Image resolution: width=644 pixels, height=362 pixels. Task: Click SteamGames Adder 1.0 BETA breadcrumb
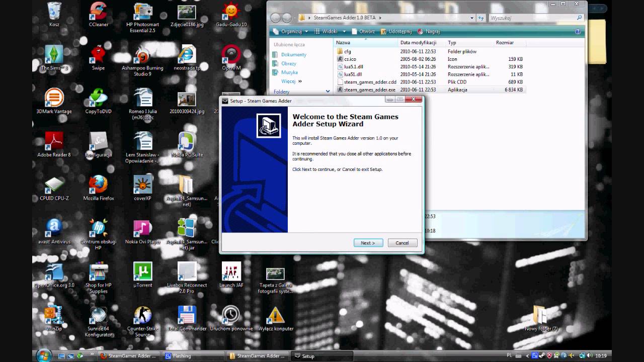(345, 18)
